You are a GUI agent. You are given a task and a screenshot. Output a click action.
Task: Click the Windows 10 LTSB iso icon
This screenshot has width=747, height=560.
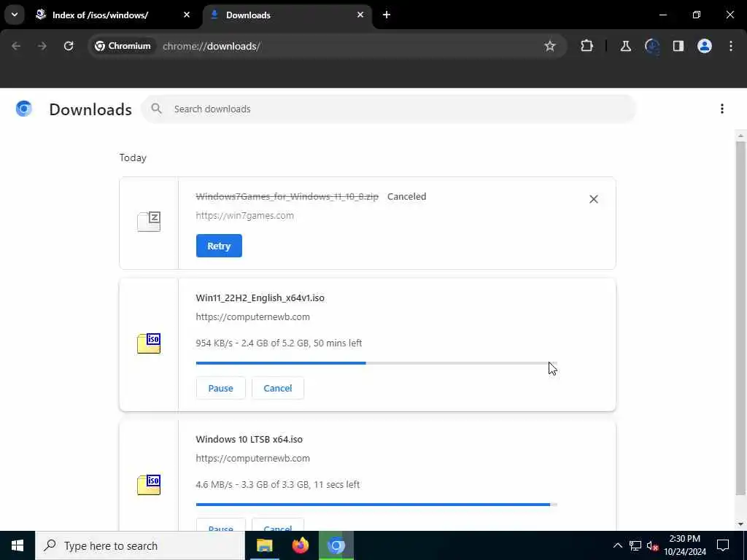tap(149, 485)
